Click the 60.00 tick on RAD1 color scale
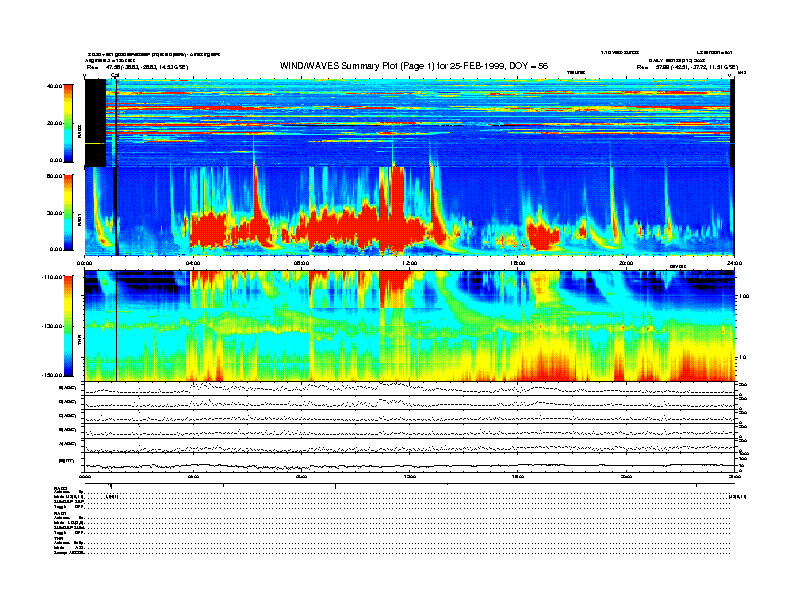 click(x=54, y=176)
